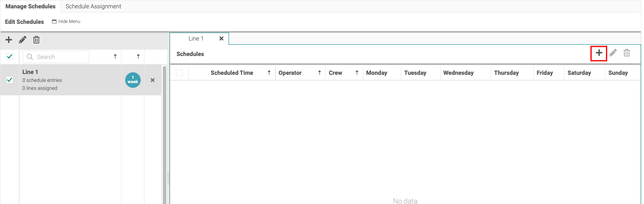The height and width of the screenshot is (204, 644).
Task: Remove Line 1 using the X icon
Action: pos(152,80)
